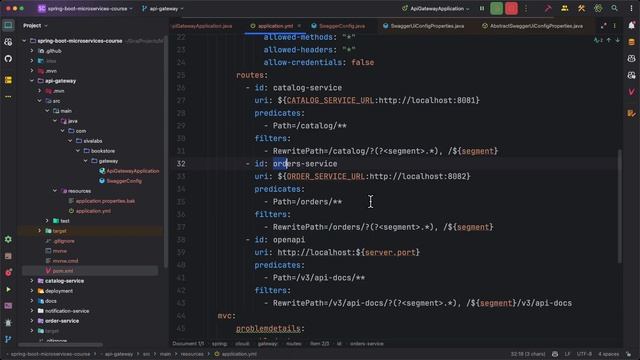Go to previous highlighted problem arrow
This screenshot has height=360, width=640.
tap(609, 40)
